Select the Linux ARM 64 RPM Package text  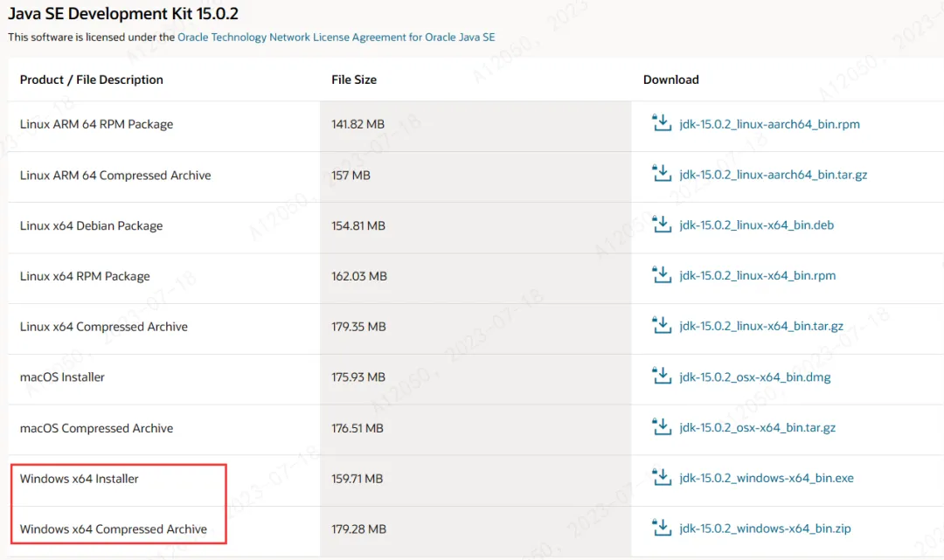coord(96,125)
